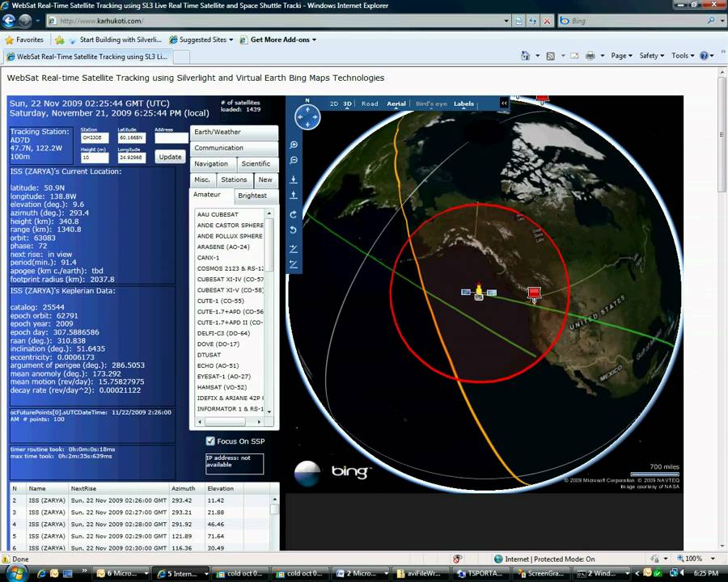
Task: Expand the Print options dropdown arrow
Action: [602, 56]
